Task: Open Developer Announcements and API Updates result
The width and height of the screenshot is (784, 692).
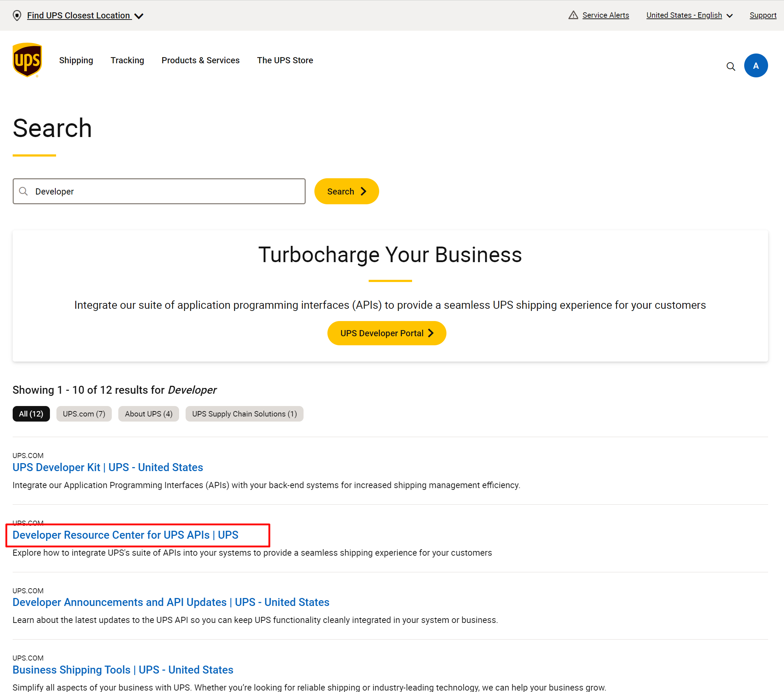Action: click(x=171, y=602)
